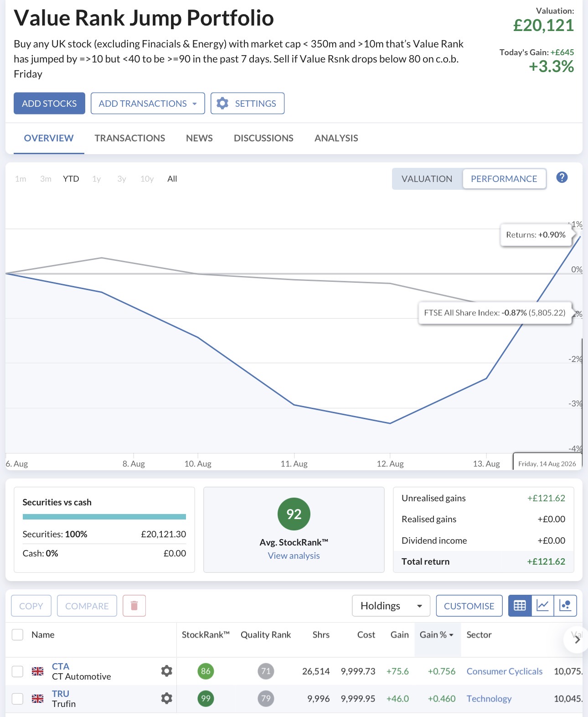Switch to line chart view icon
The height and width of the screenshot is (717, 588).
click(543, 606)
